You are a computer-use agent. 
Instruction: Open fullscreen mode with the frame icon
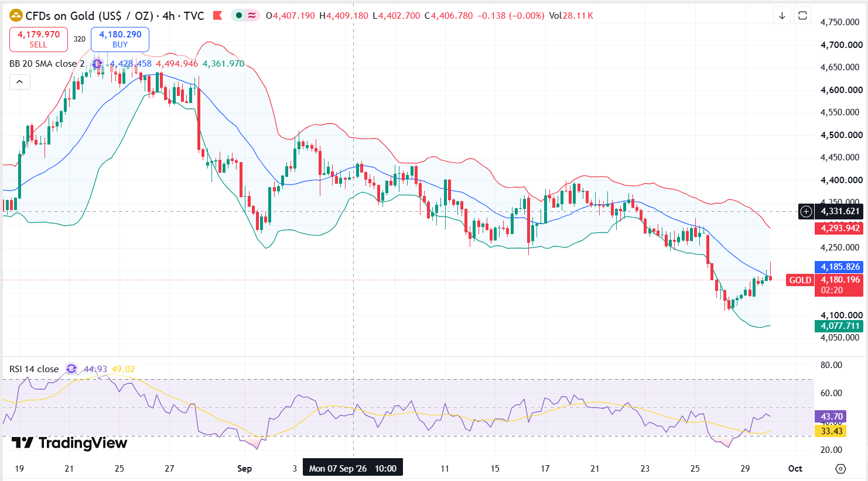(x=802, y=16)
